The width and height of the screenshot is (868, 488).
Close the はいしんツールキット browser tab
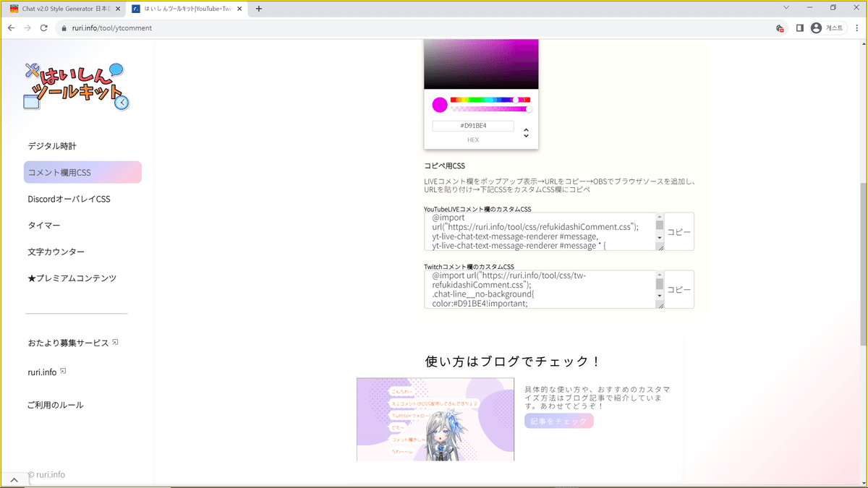coord(239,9)
